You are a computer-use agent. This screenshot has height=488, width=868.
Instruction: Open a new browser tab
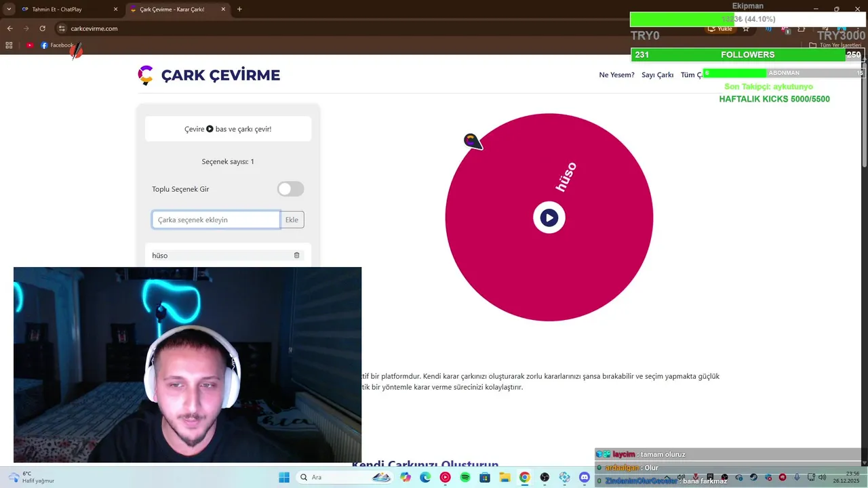click(239, 9)
